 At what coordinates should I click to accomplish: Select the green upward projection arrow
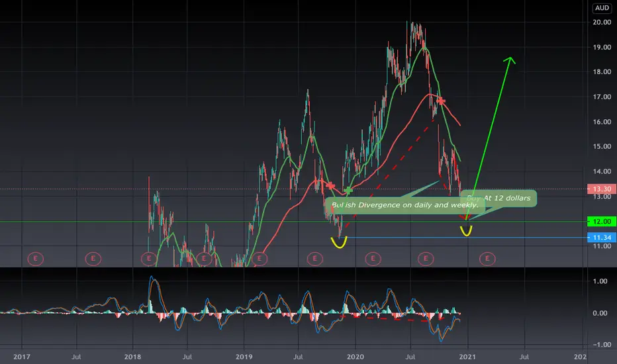pyautogui.click(x=488, y=138)
